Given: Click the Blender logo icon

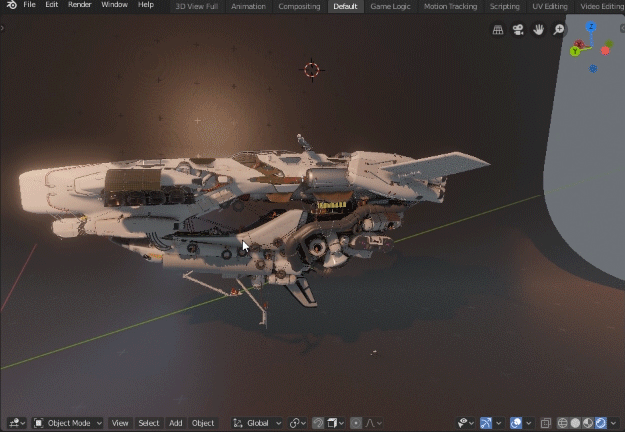Looking at the screenshot, I should pos(9,6).
